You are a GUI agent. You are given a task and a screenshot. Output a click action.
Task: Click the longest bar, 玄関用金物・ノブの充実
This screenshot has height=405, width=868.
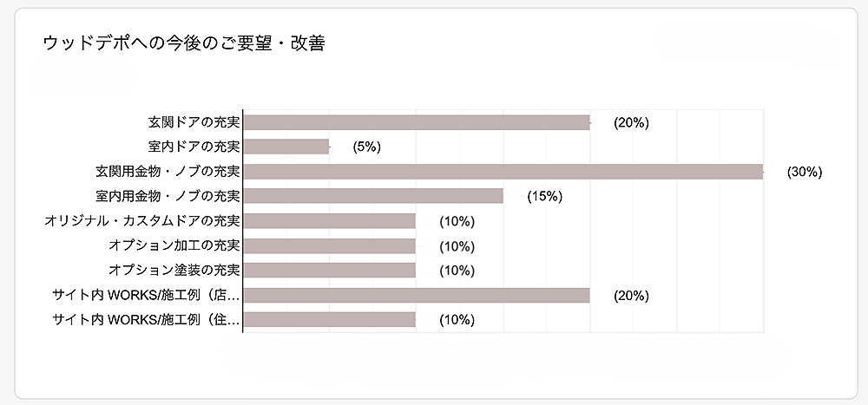503,172
